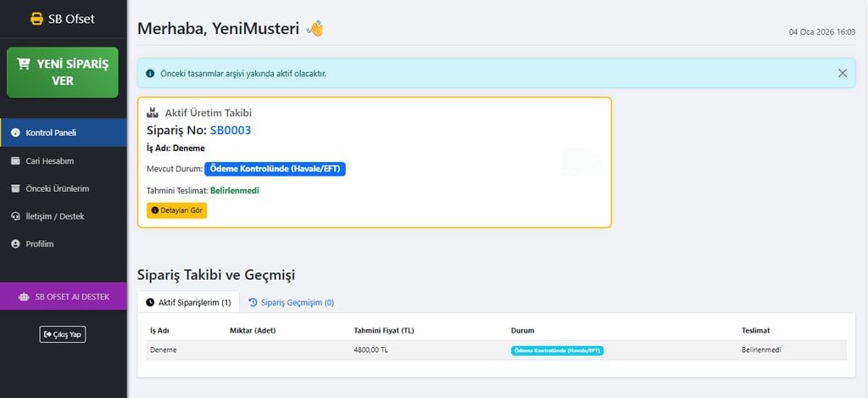Click the robot icon on AI Destek

point(24,296)
